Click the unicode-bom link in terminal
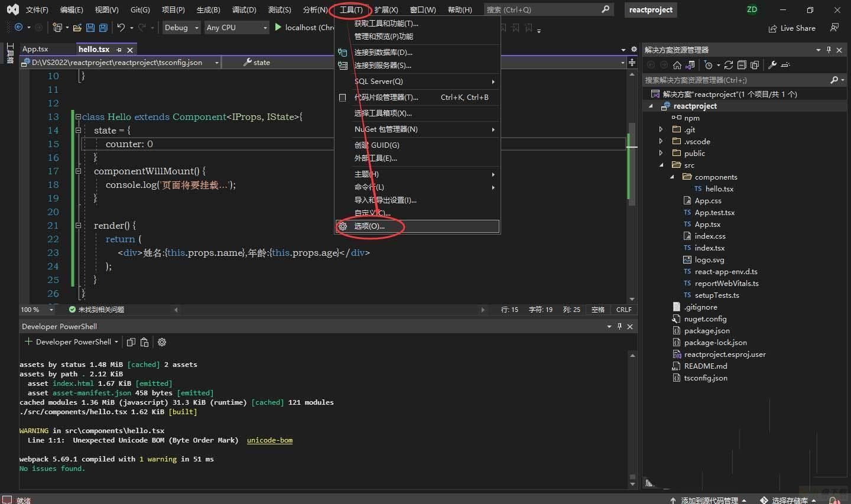851x504 pixels. 269,440
